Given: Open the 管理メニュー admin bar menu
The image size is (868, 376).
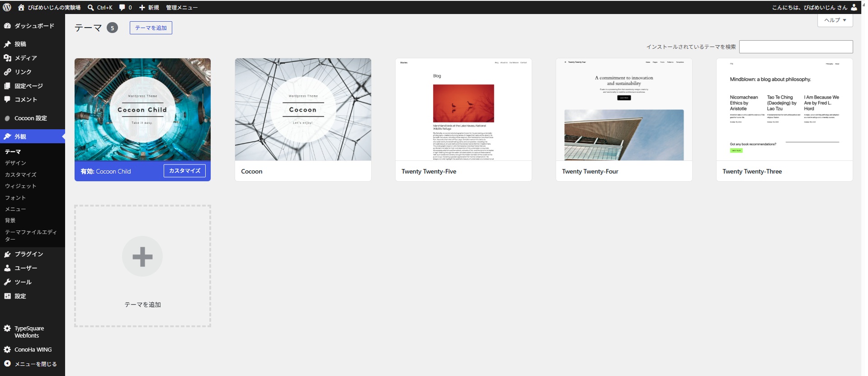Looking at the screenshot, I should 182,8.
